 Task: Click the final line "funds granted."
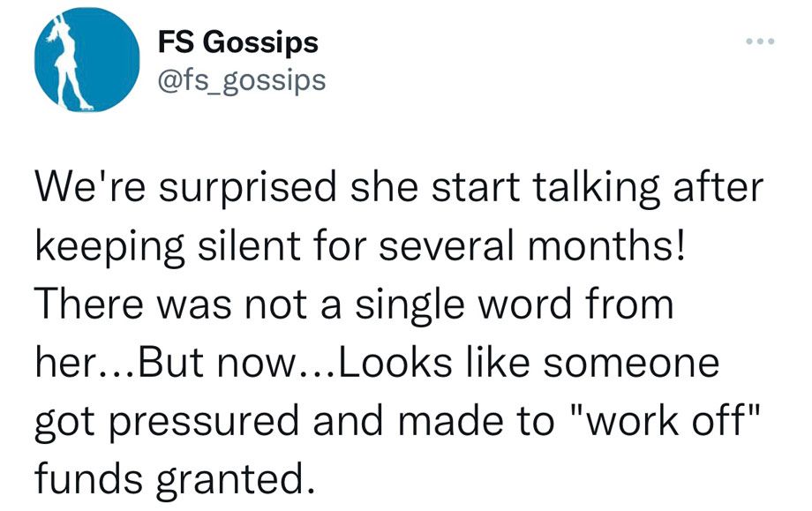coord(175,480)
